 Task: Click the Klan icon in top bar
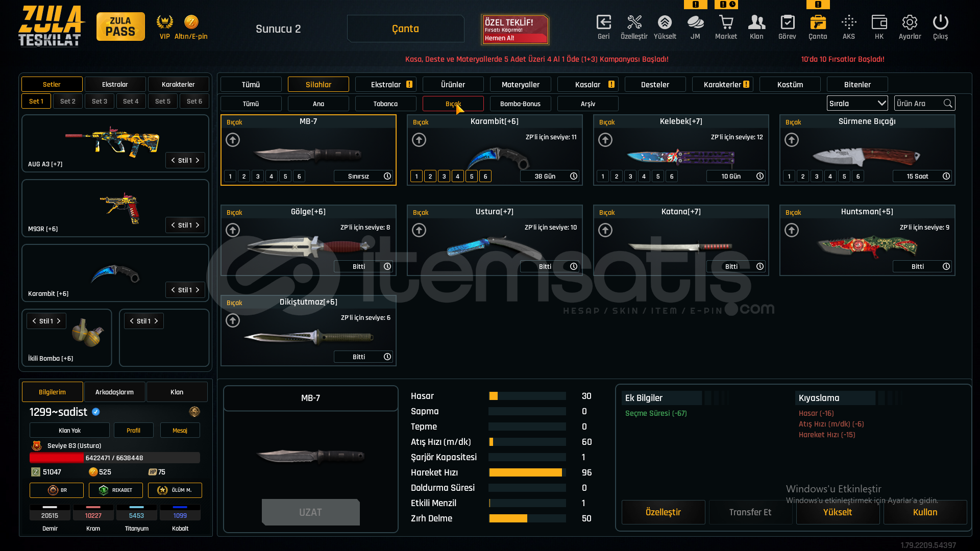[756, 23]
